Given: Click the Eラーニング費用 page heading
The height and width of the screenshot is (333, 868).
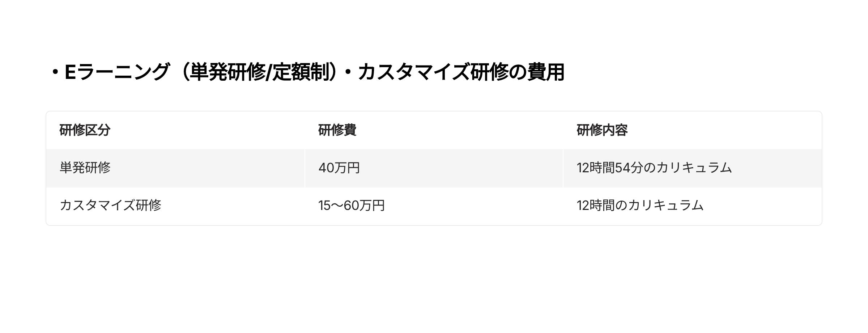Looking at the screenshot, I should point(307,72).
